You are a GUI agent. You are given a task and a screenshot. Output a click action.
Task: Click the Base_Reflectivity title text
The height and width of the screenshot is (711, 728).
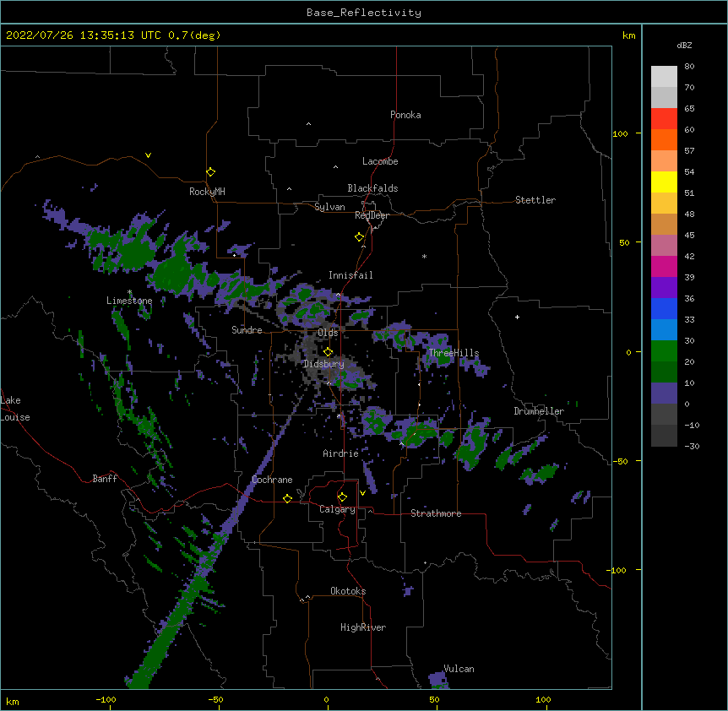364,13
